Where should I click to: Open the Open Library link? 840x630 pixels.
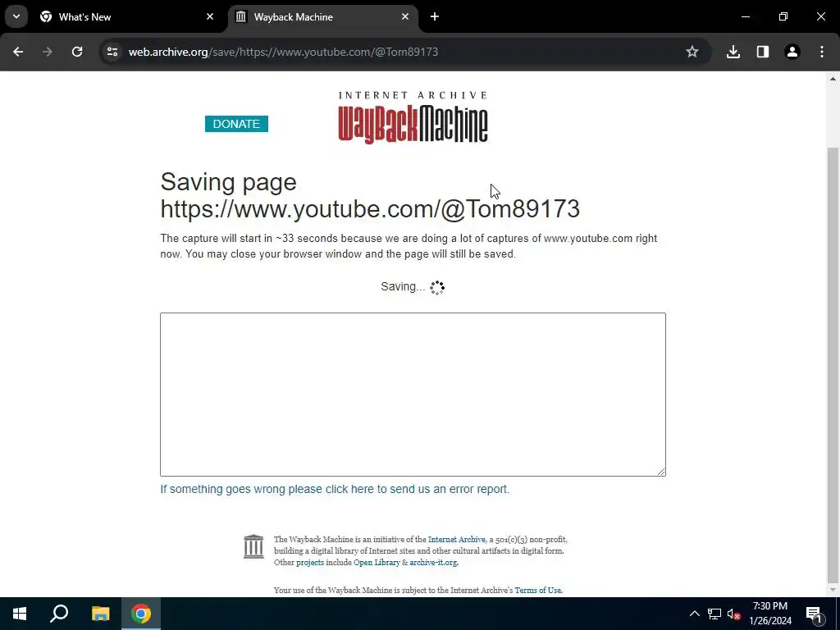(x=377, y=563)
